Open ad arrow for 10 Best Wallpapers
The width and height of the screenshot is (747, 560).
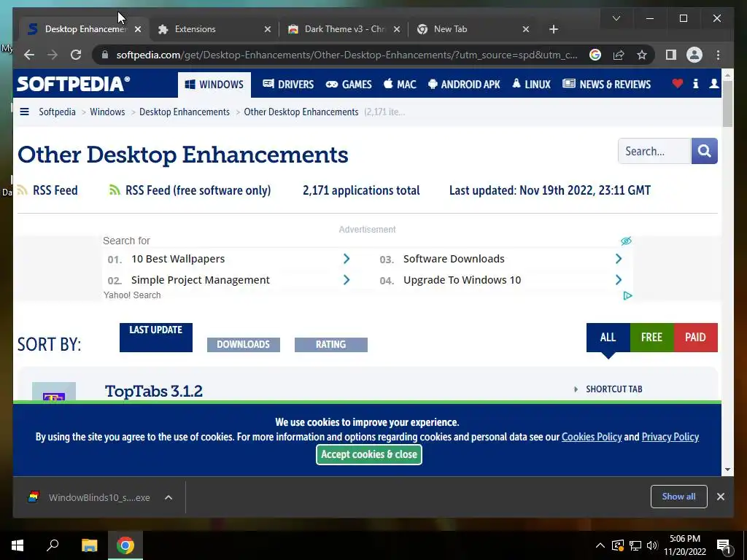click(x=347, y=259)
